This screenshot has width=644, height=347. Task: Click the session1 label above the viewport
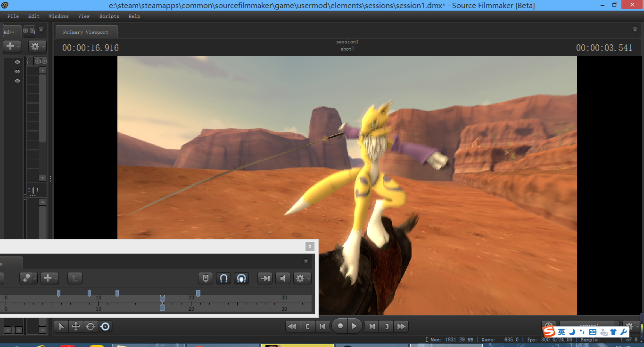click(347, 42)
